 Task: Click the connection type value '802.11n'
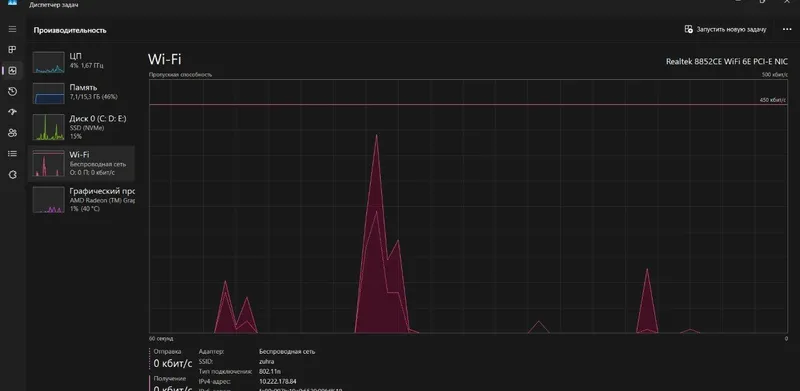[270, 372]
